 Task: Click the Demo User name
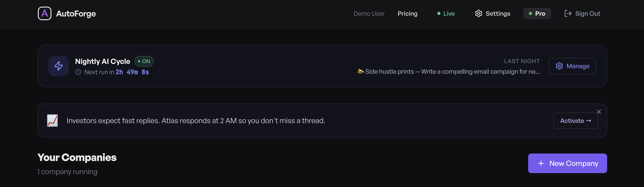point(369,14)
